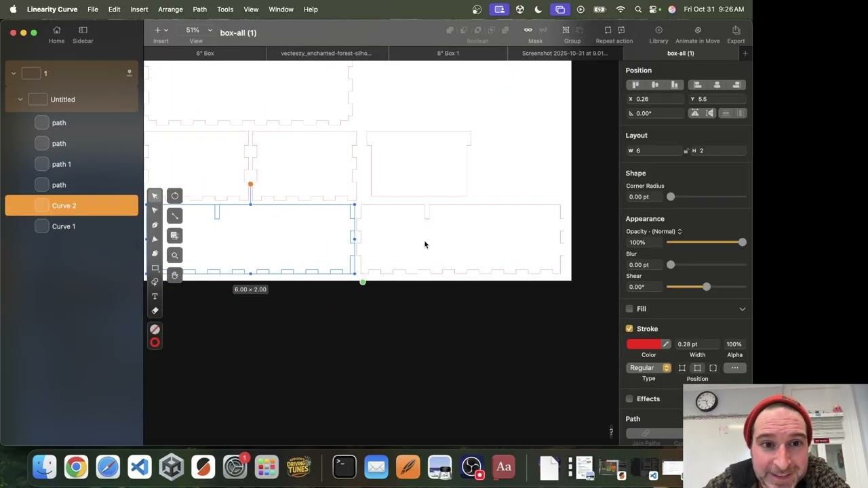This screenshot has height=488, width=868.
Task: Click the rotation angle field
Action: pos(654,113)
